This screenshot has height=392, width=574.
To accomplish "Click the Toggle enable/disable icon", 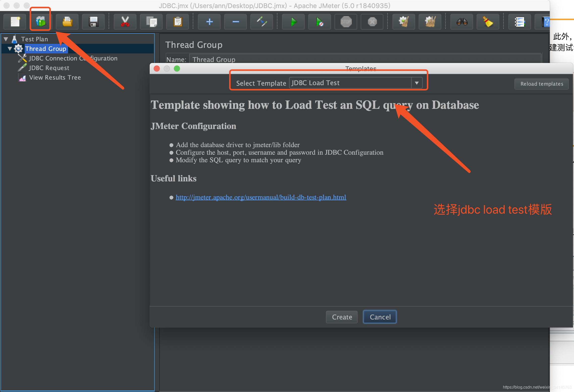I will (262, 22).
